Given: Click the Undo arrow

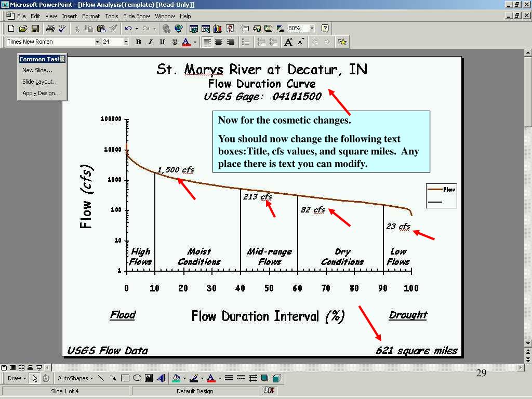Looking at the screenshot, I should (128, 29).
